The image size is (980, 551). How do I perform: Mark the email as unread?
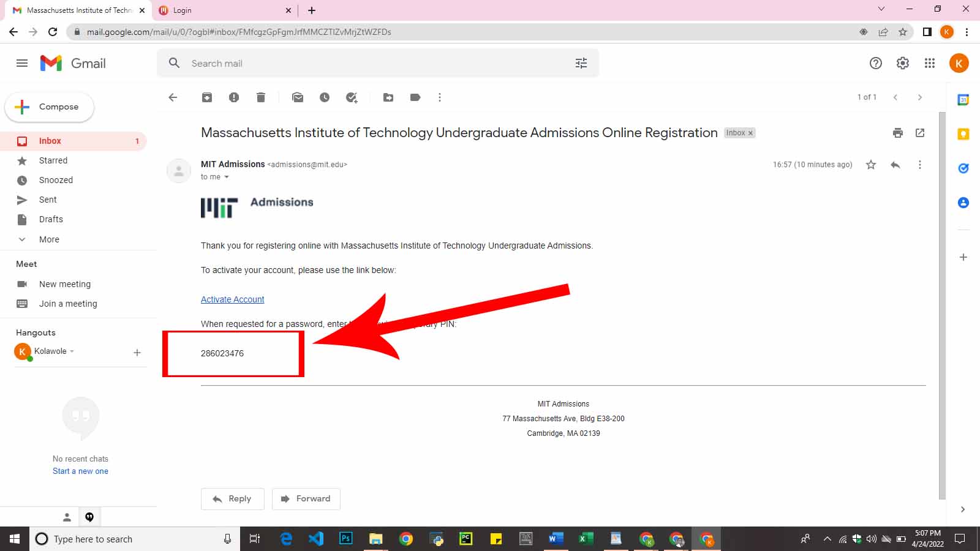[x=298, y=97]
